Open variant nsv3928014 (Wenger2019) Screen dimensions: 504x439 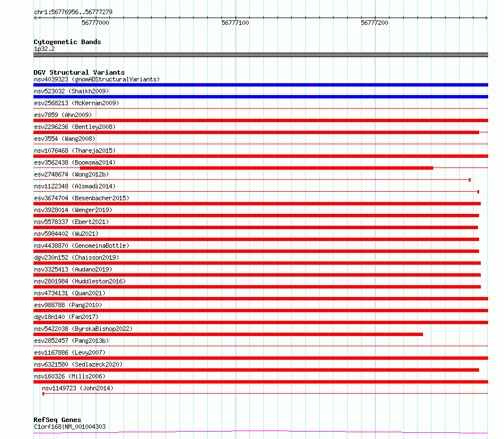pyautogui.click(x=73, y=210)
